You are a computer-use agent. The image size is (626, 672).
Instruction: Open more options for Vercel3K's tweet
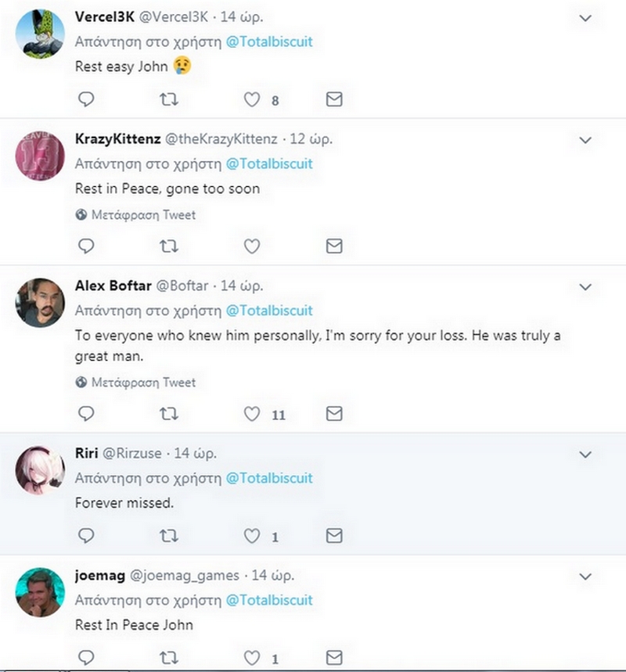[585, 17]
